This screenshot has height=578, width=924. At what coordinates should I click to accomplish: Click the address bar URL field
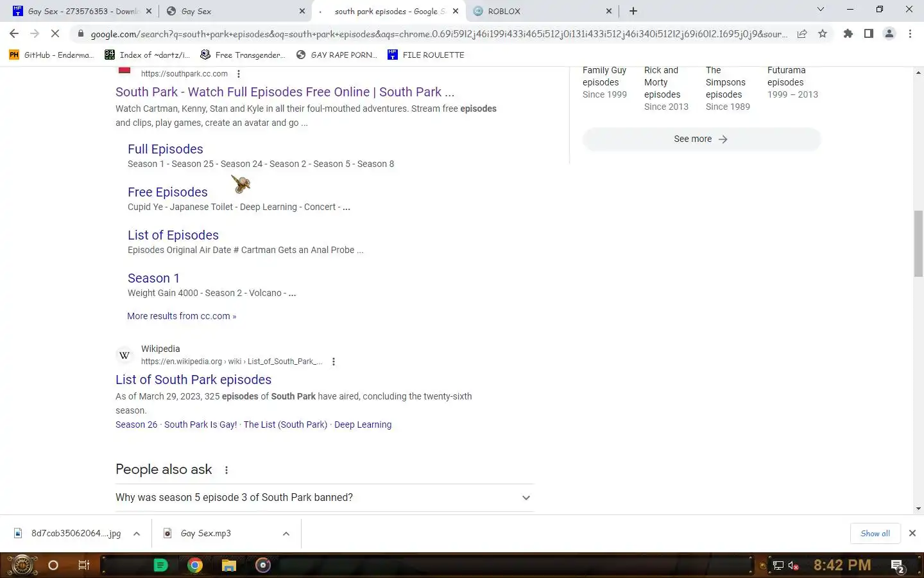pyautogui.click(x=439, y=34)
